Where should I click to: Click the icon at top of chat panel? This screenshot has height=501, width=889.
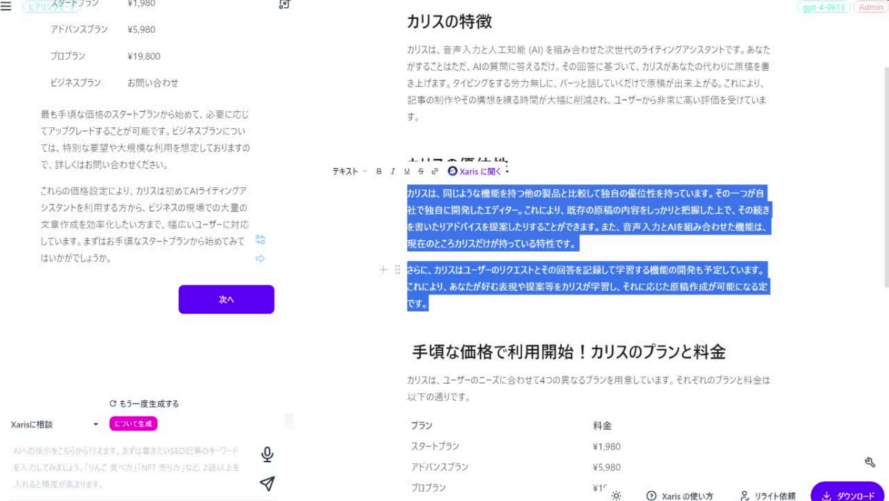click(284, 5)
